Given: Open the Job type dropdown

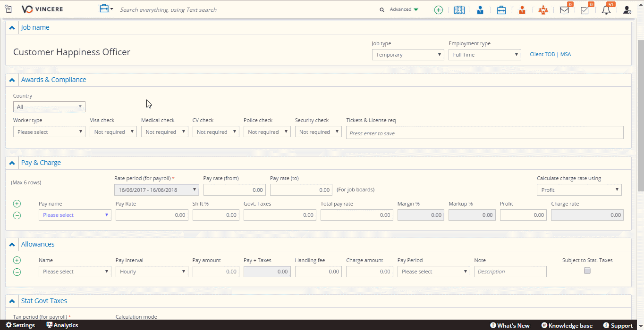Looking at the screenshot, I should click(x=407, y=55).
